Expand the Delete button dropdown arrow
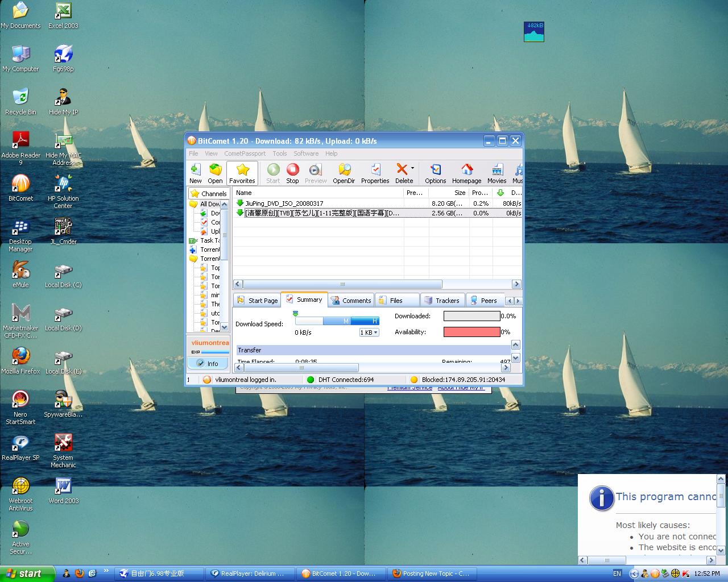Viewport: 728px width, 582px height. point(412,169)
